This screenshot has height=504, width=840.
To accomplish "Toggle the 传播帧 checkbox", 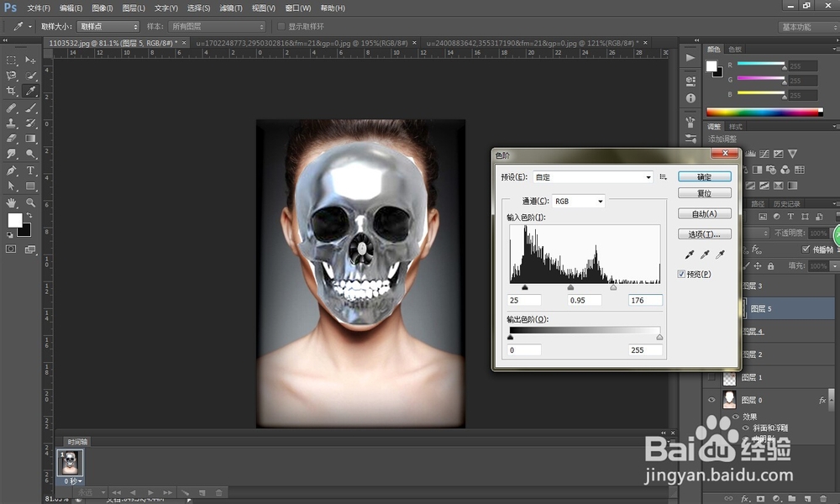I will [x=806, y=249].
